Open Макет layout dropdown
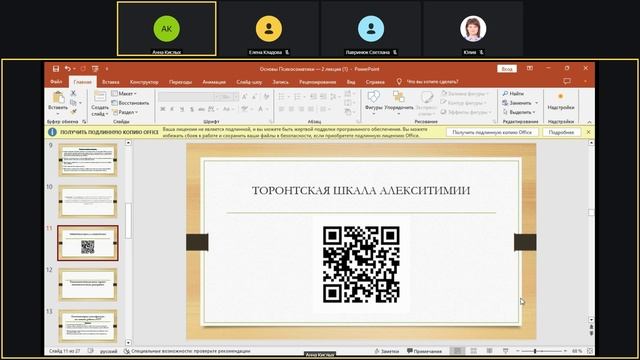 pyautogui.click(x=124, y=93)
